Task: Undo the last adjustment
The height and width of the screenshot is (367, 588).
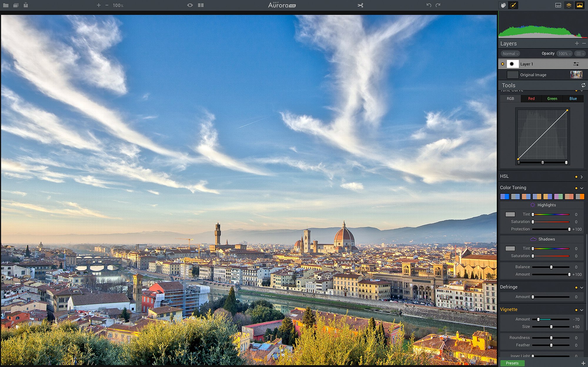Action: click(429, 5)
